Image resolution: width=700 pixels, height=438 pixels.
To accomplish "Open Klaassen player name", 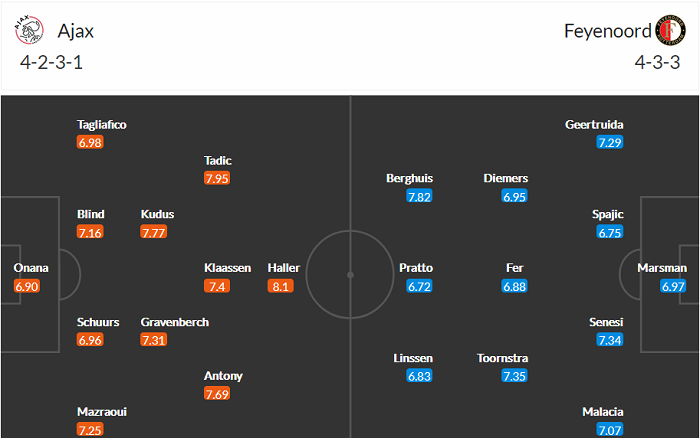I will coord(227,268).
